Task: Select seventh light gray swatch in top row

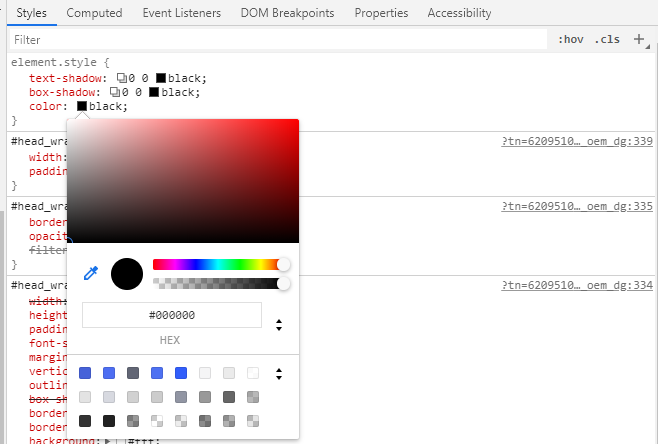Action: (x=229, y=373)
